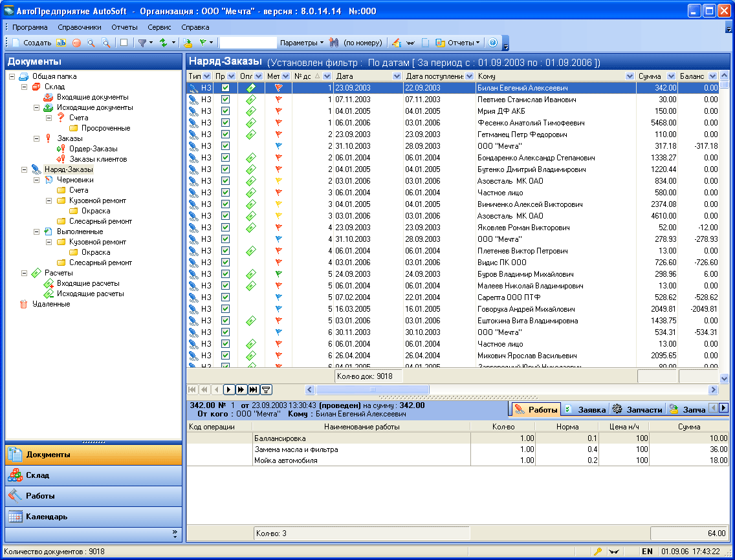The height and width of the screenshot is (560, 735).
Task: Click the toolbar search input field
Action: point(248,43)
